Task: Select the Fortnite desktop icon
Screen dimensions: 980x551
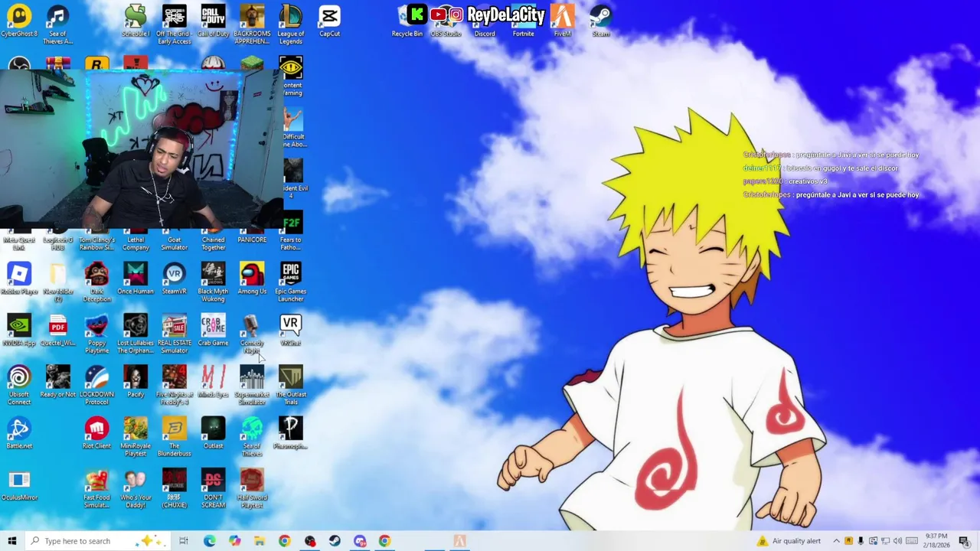Action: (524, 22)
